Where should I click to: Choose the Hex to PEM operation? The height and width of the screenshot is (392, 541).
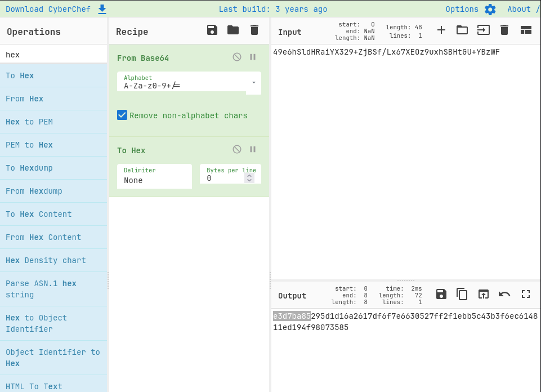53,122
